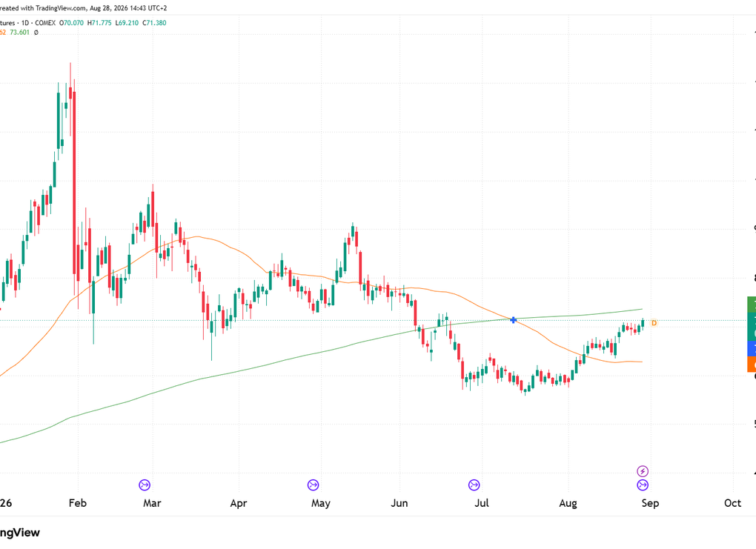Click the open value O70.070

pyautogui.click(x=71, y=23)
